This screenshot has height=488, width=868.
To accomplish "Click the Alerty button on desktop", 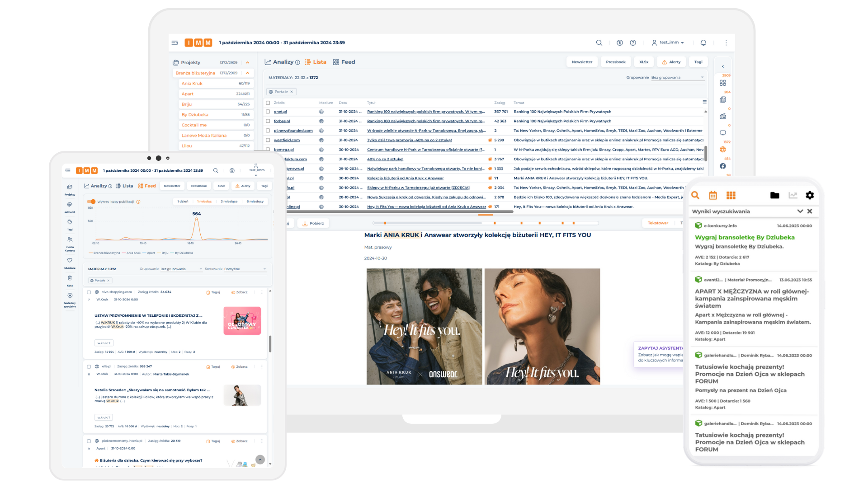I will tap(671, 62).
